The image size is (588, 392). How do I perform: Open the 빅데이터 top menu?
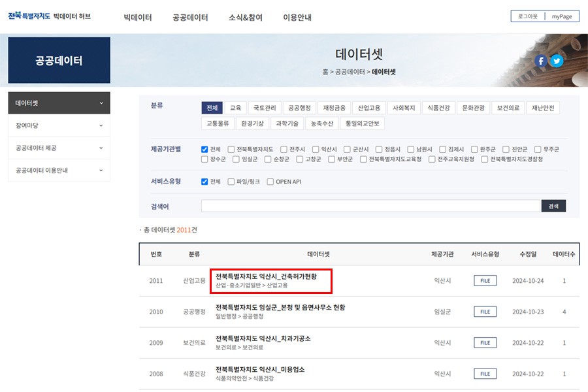[x=138, y=17]
